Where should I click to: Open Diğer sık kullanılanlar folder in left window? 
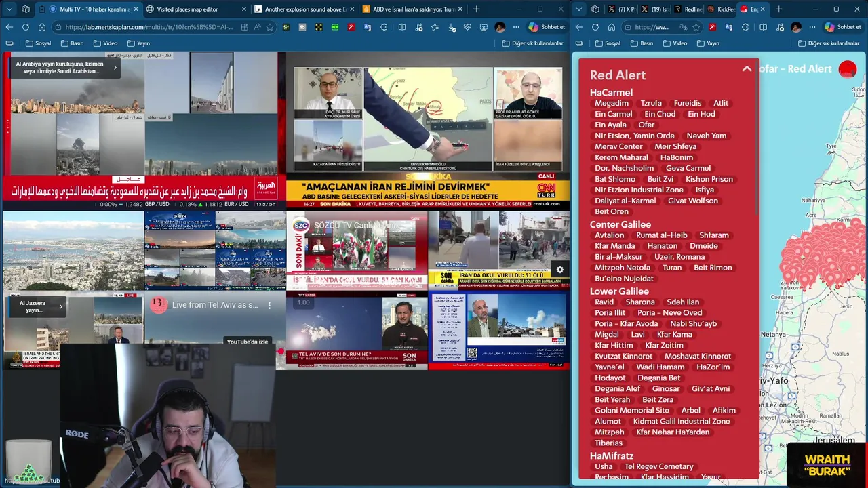tap(533, 43)
